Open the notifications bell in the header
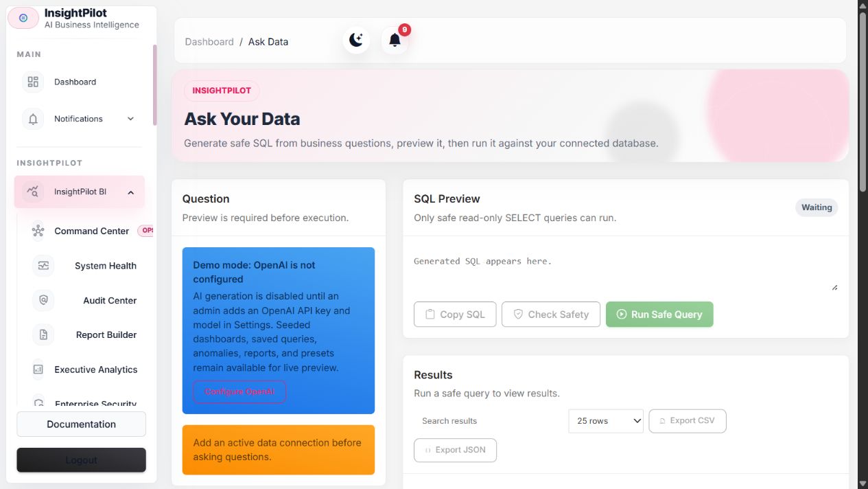 point(395,40)
